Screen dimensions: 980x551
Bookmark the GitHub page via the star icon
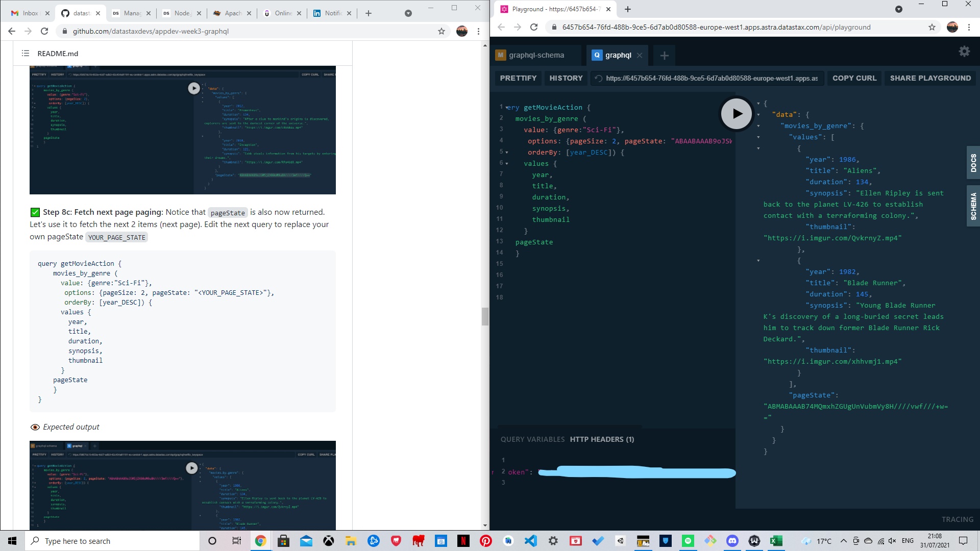click(442, 31)
